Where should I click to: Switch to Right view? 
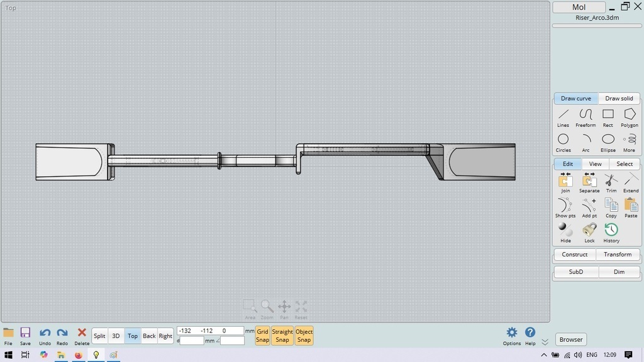coord(165,336)
